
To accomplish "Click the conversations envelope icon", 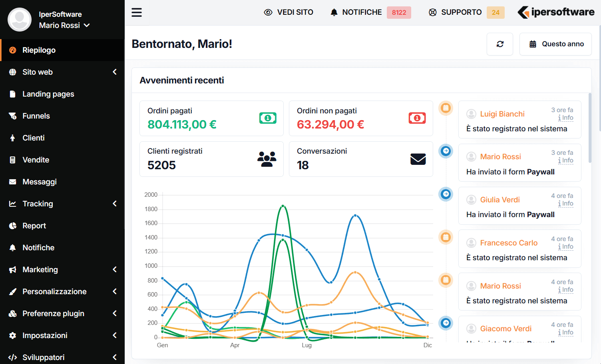I will click(418, 159).
